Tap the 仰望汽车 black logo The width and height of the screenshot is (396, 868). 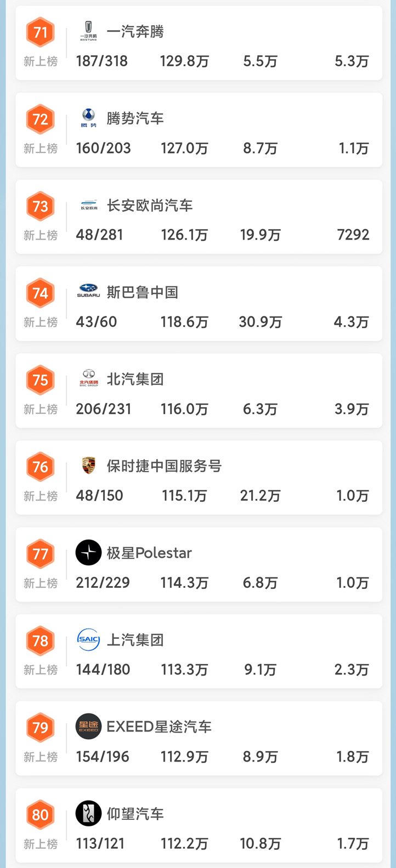coord(88,813)
